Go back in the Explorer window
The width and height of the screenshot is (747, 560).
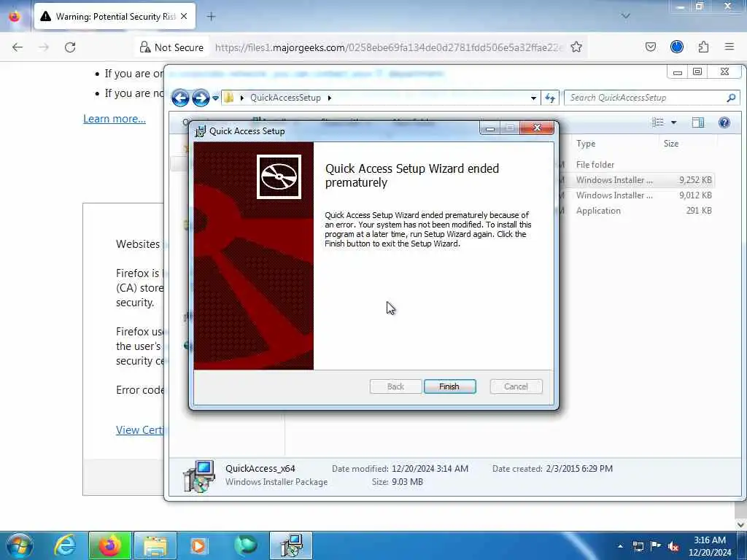click(180, 98)
